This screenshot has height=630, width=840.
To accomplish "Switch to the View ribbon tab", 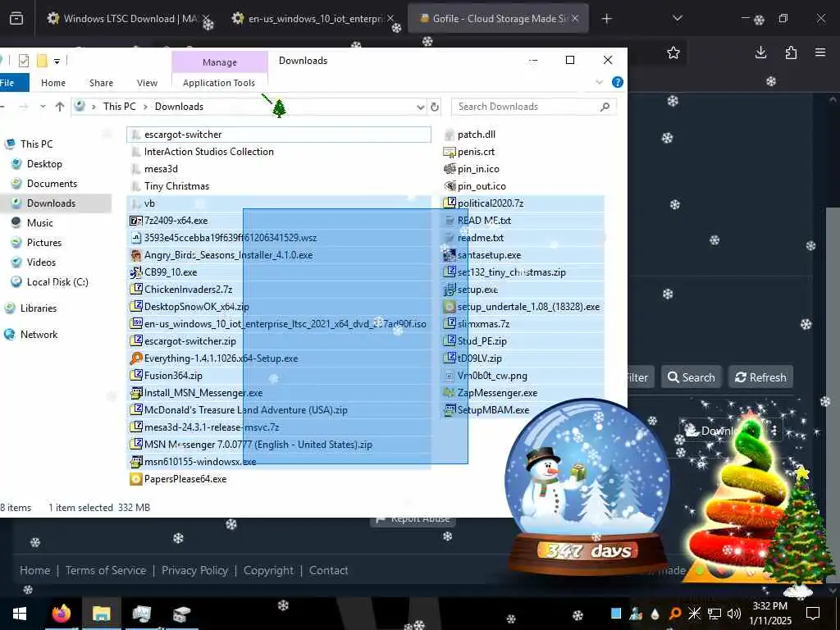I will pyautogui.click(x=147, y=83).
